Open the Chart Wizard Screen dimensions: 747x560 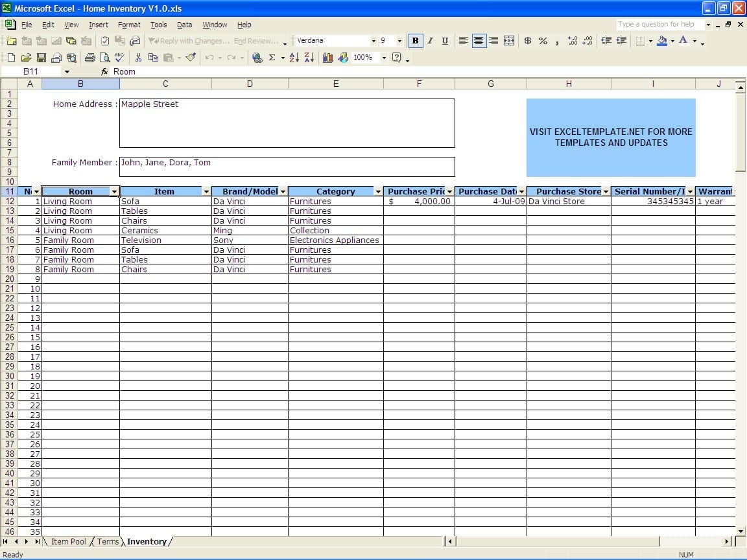click(x=328, y=58)
